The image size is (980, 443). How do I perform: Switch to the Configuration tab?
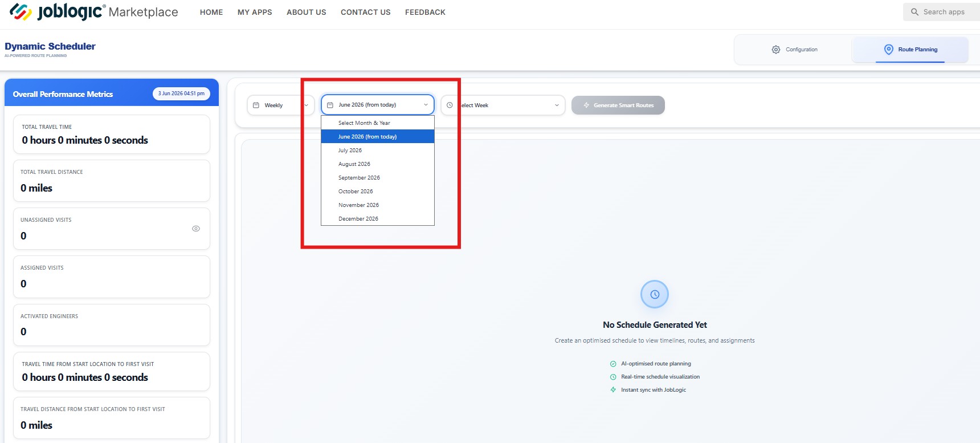pos(794,50)
